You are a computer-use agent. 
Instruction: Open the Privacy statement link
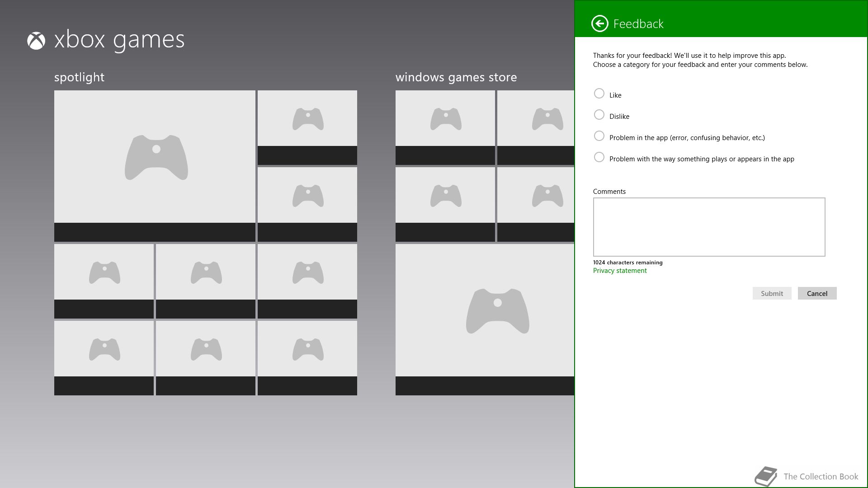pyautogui.click(x=620, y=271)
